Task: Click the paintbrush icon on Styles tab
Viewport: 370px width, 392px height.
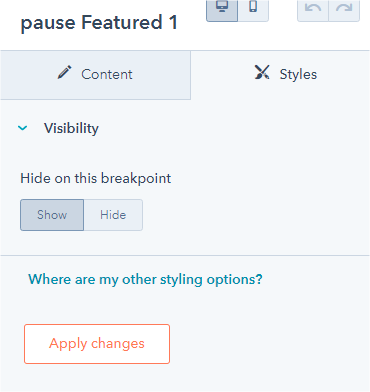Action: (262, 72)
